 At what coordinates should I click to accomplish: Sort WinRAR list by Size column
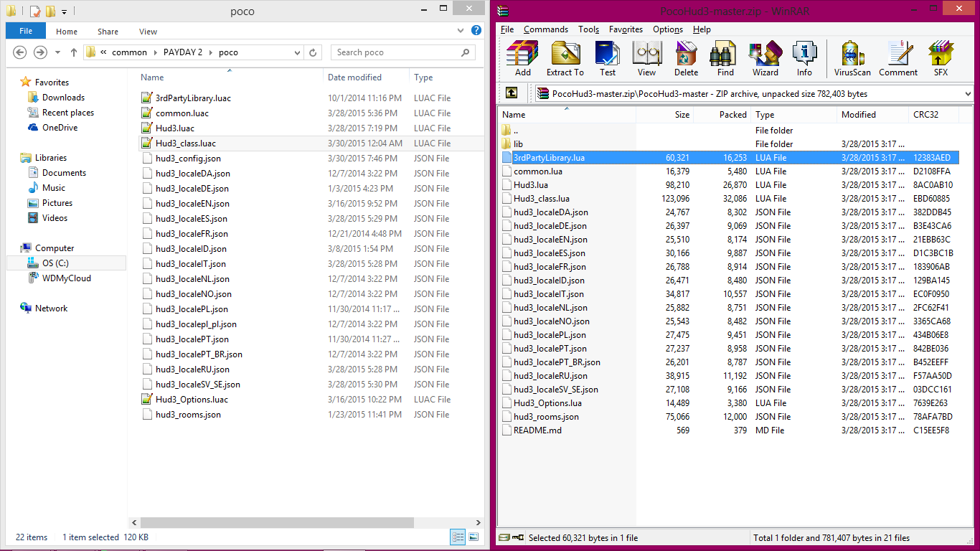click(x=665, y=115)
